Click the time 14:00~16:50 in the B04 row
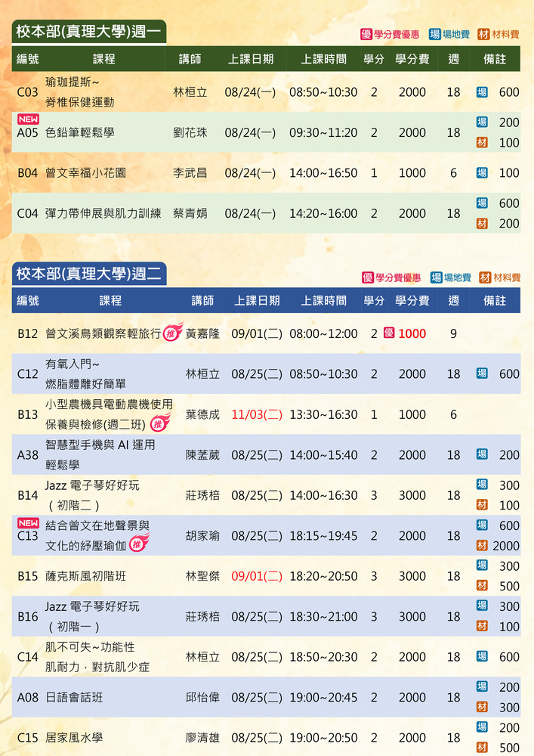The width and height of the screenshot is (534, 756). (323, 172)
